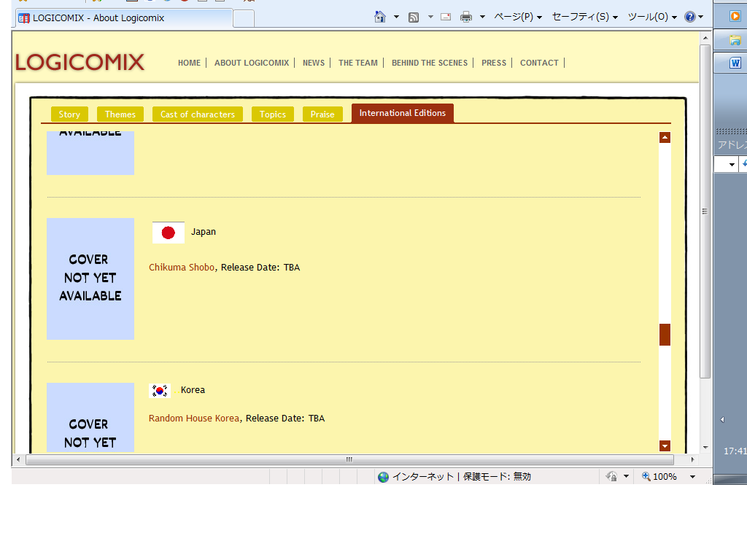This screenshot has width=747, height=560.
Task: Open the ツール(O) menu
Action: click(x=652, y=17)
